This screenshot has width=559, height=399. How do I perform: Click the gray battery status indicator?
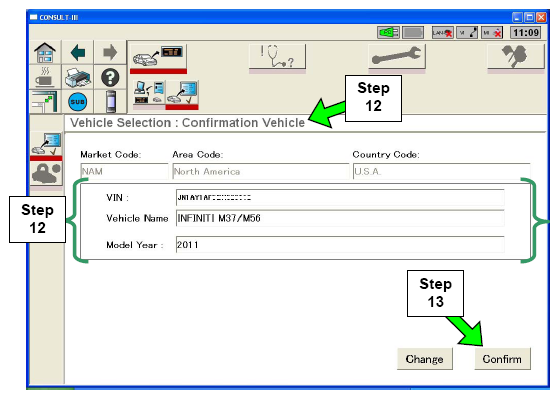413,33
